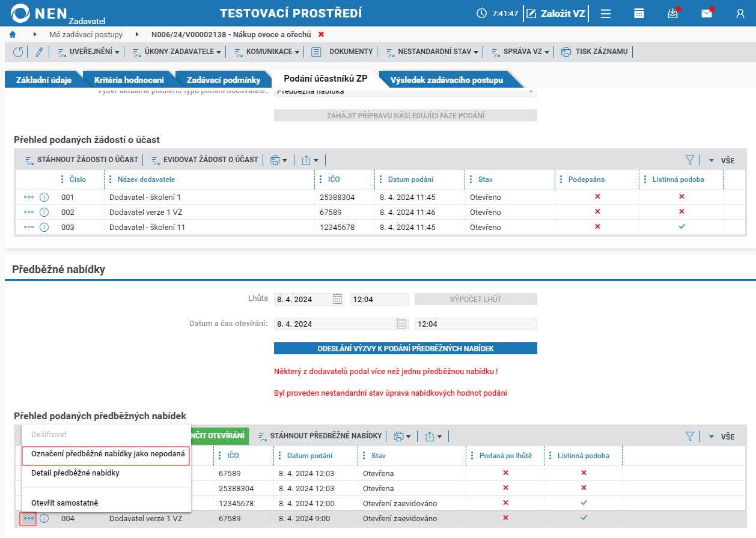Open NESTANDARDNÍ STAV dropdown
The height and width of the screenshot is (538, 756).
(431, 52)
